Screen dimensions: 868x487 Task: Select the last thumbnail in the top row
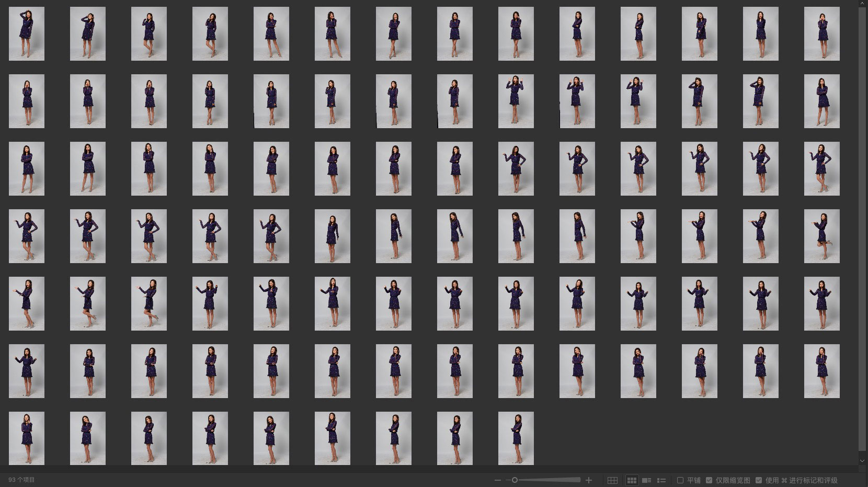[821, 33]
